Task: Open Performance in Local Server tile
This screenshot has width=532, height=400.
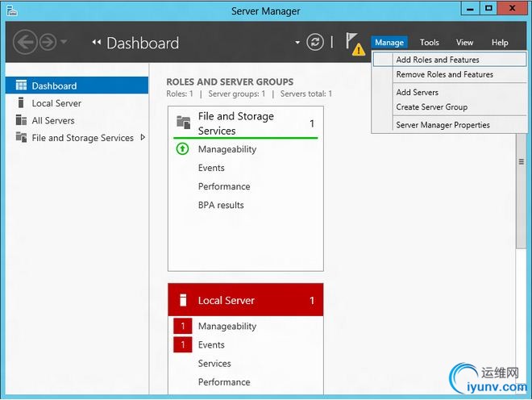Action: click(x=224, y=382)
